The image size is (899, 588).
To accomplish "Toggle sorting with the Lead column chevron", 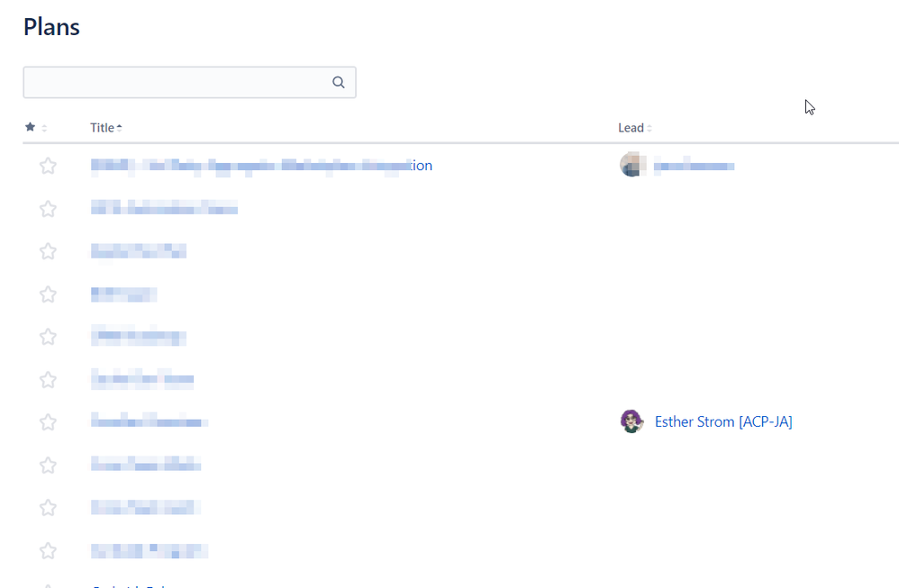I will [x=649, y=127].
